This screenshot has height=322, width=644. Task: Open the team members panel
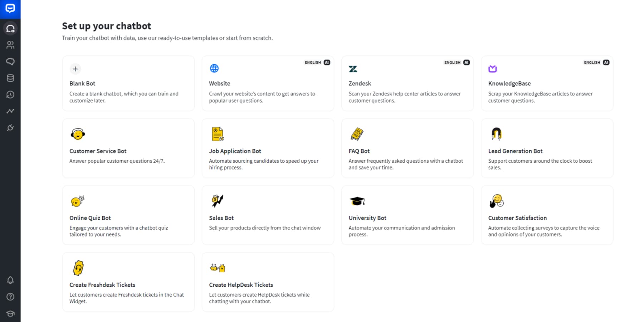10,45
